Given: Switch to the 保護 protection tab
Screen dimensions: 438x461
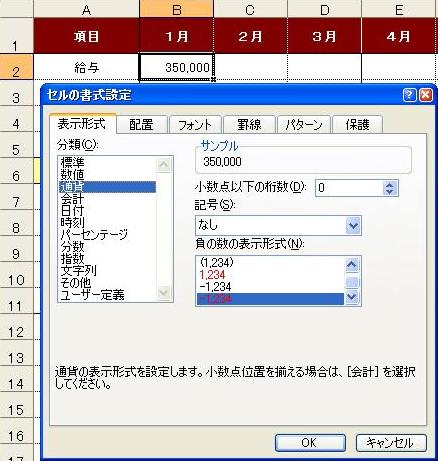Looking at the screenshot, I should click(x=357, y=125).
